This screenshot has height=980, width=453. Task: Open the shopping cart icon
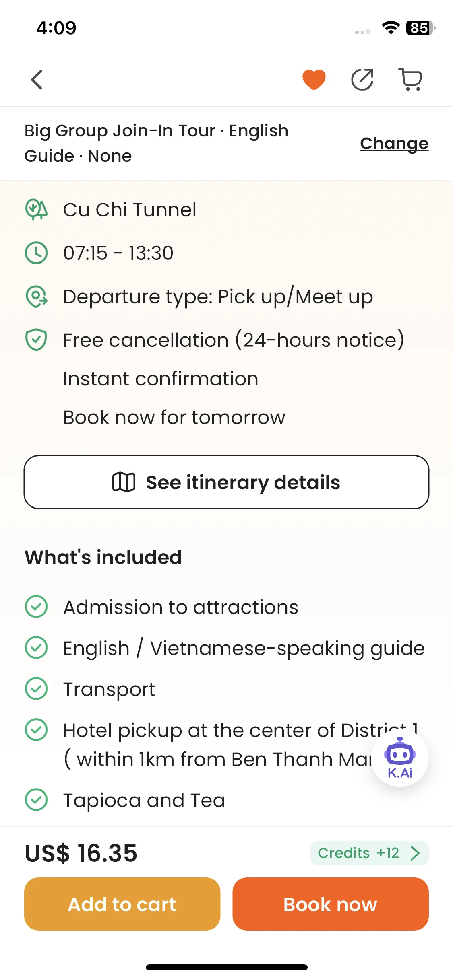[410, 80]
